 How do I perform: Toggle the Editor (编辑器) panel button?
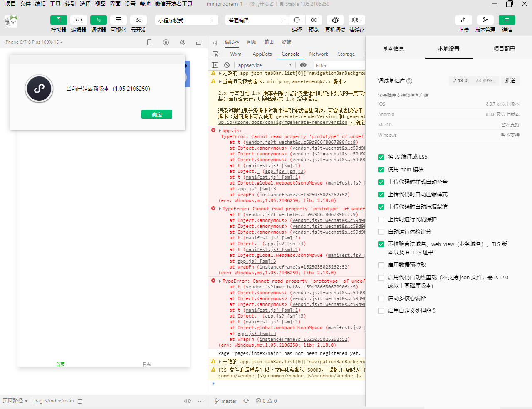click(x=79, y=20)
